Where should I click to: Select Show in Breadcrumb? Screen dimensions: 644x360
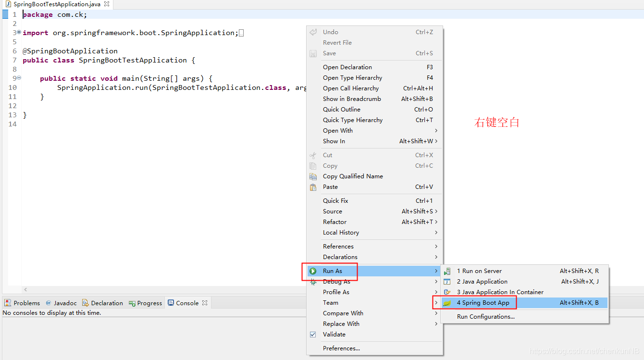pos(375,99)
